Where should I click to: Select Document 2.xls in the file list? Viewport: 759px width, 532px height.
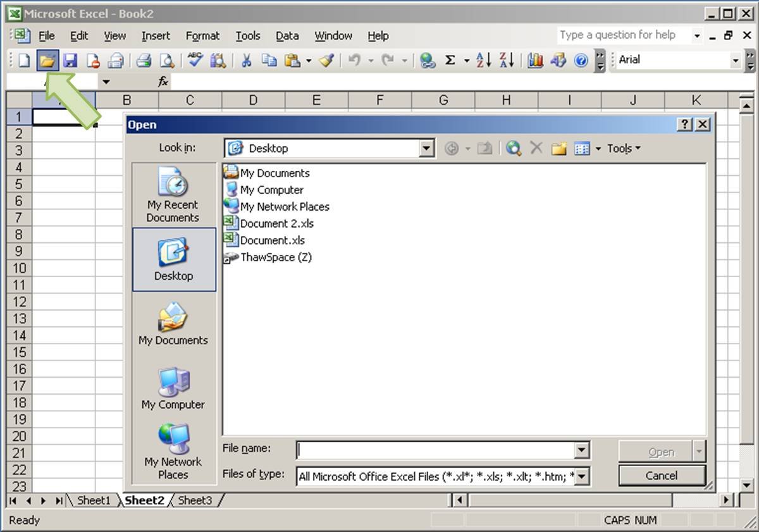(x=269, y=223)
